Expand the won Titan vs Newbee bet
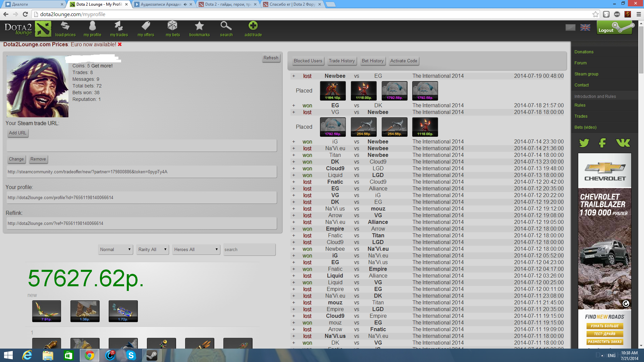The height and width of the screenshot is (362, 644). tap(293, 155)
